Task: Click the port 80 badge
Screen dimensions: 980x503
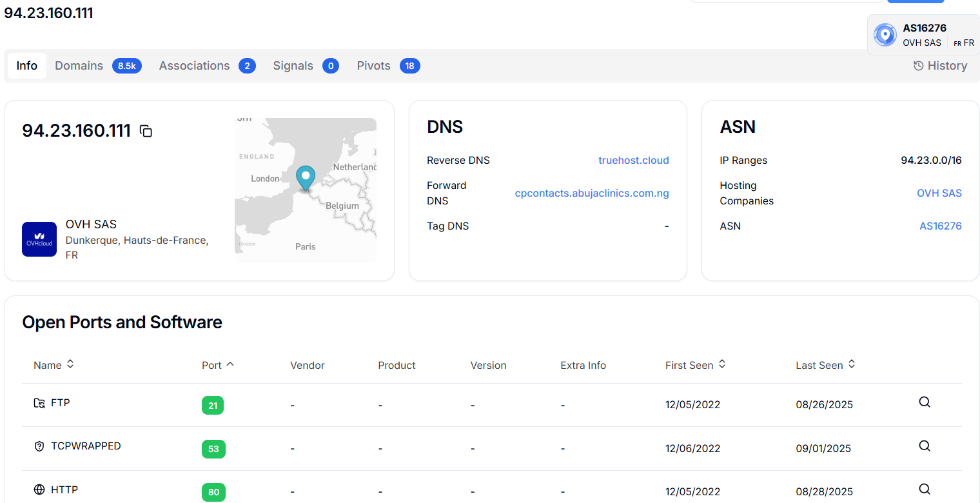Action: tap(213, 492)
